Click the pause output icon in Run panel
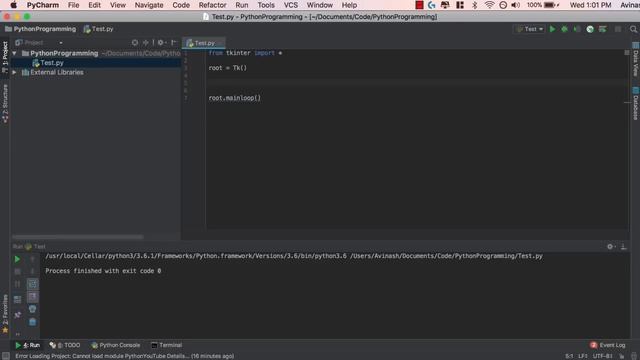Image resolution: width=640 pixels, height=360 pixels. (x=17, y=284)
